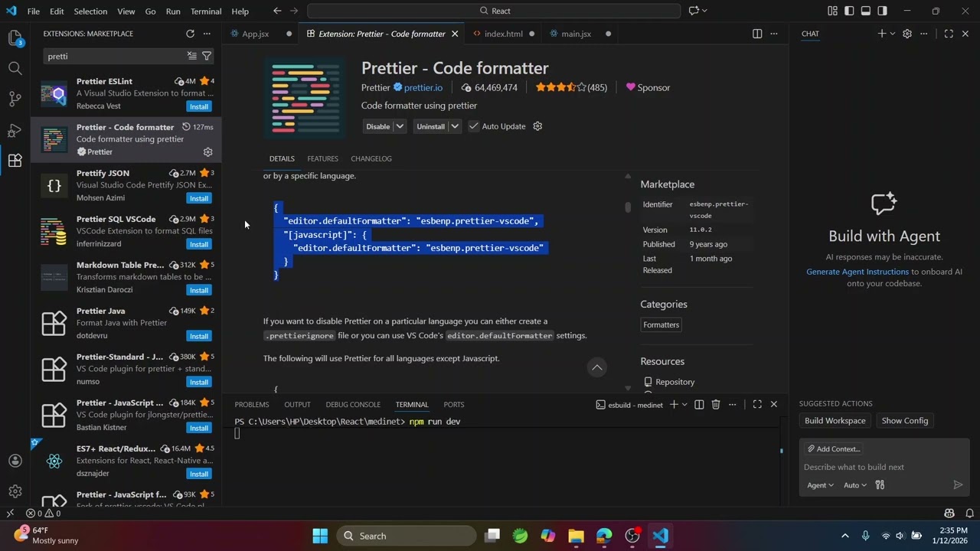The height and width of the screenshot is (551, 980).
Task: Open Generate Agent Instructions link
Action: coord(857,272)
